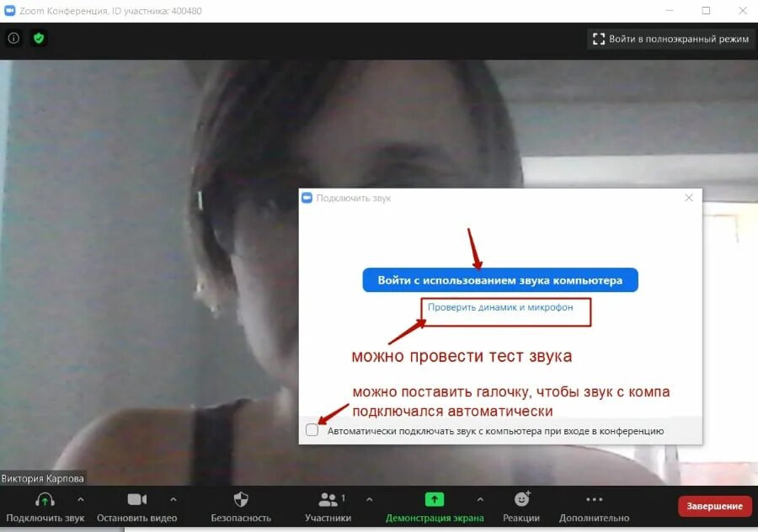The height and width of the screenshot is (532, 758).
Task: Click Войти в полноэкранный режим button
Action: coord(671,39)
